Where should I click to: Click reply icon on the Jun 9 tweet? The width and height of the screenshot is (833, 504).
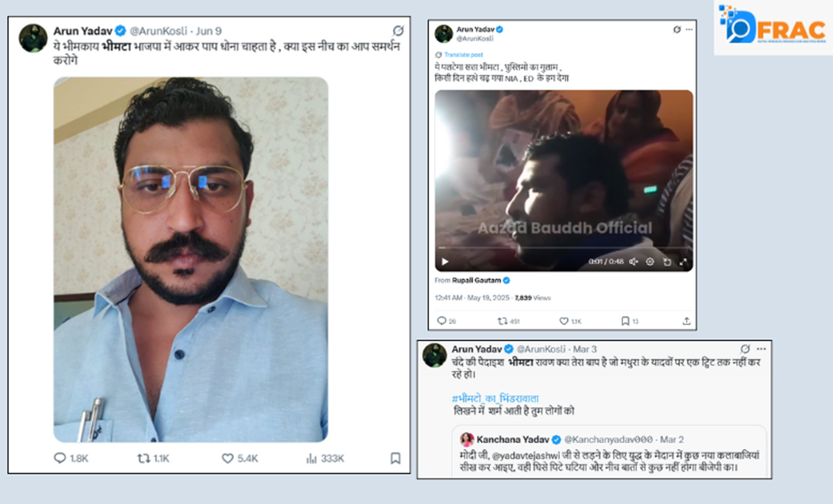point(60,458)
